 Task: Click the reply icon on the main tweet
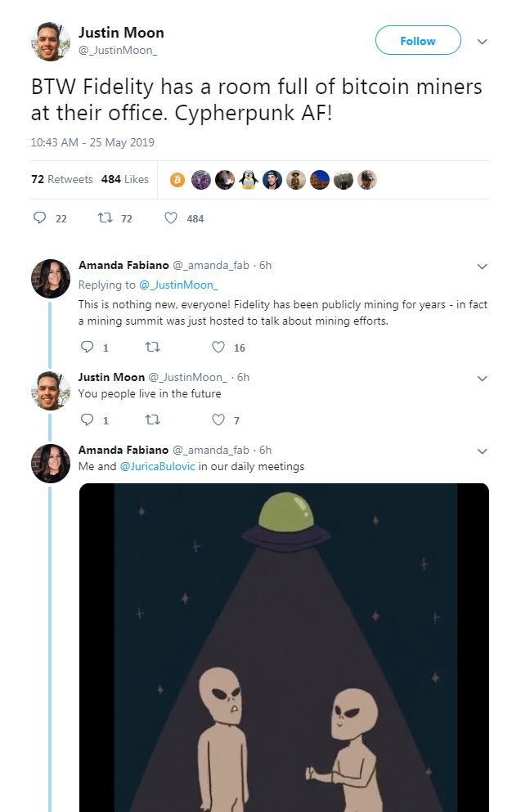tap(39, 218)
